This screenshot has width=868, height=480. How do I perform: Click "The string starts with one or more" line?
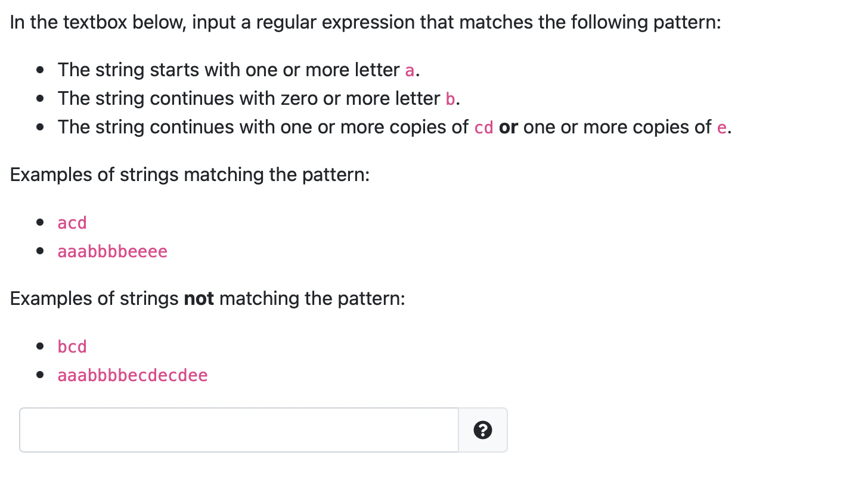(x=239, y=70)
